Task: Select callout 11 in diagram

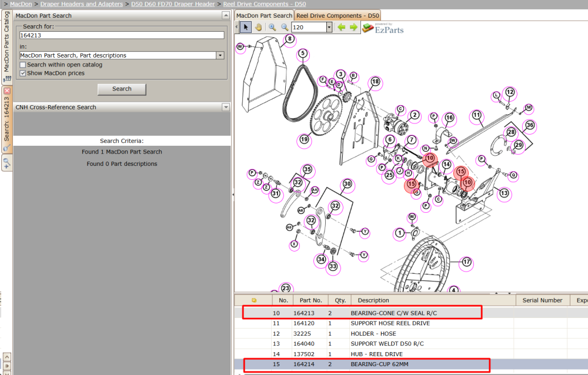Action: pos(477,115)
